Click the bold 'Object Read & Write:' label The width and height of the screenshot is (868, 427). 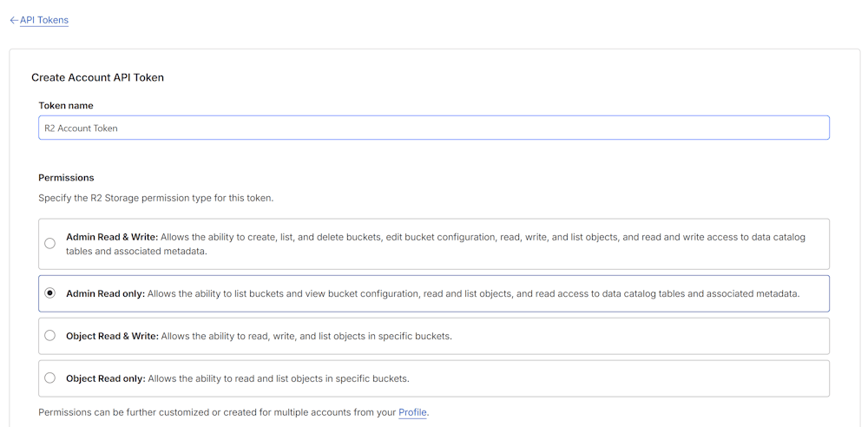(x=112, y=336)
